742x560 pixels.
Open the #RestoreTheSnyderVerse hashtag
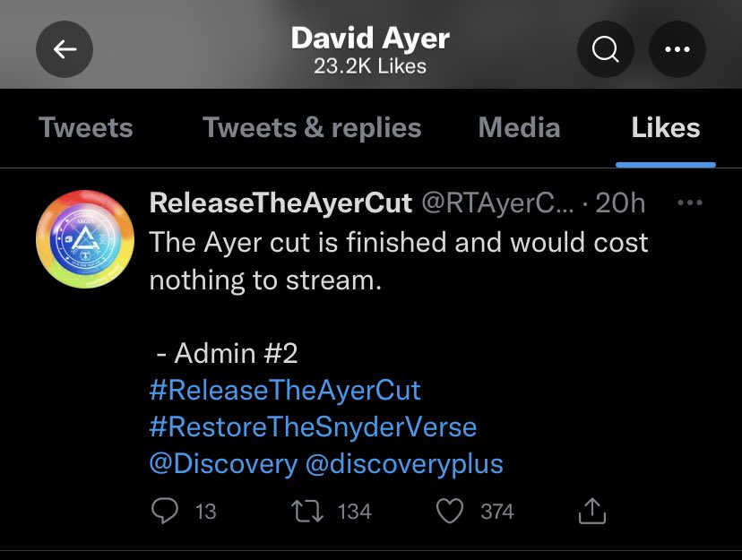313,426
